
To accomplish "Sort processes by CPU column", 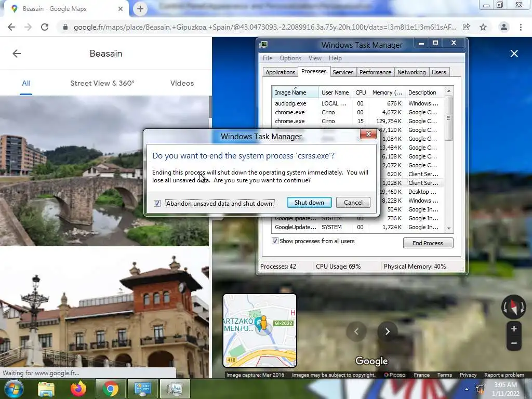I will click(x=361, y=92).
